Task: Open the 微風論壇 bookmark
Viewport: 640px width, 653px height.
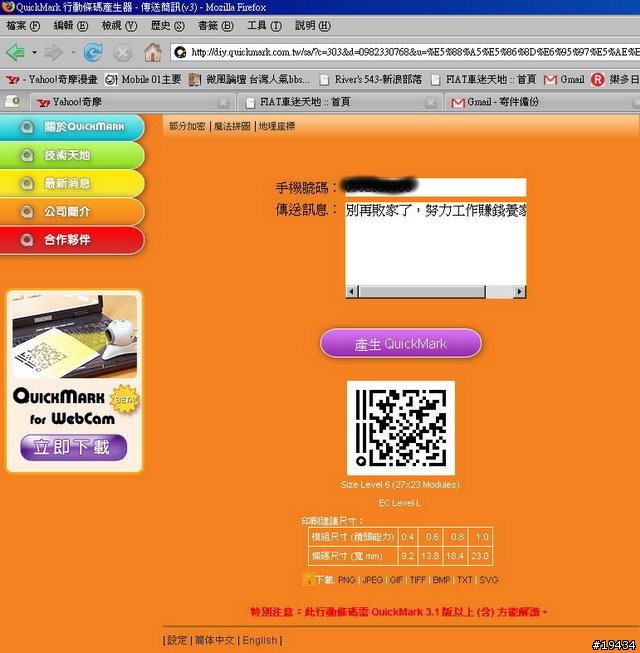Action: [x=249, y=79]
